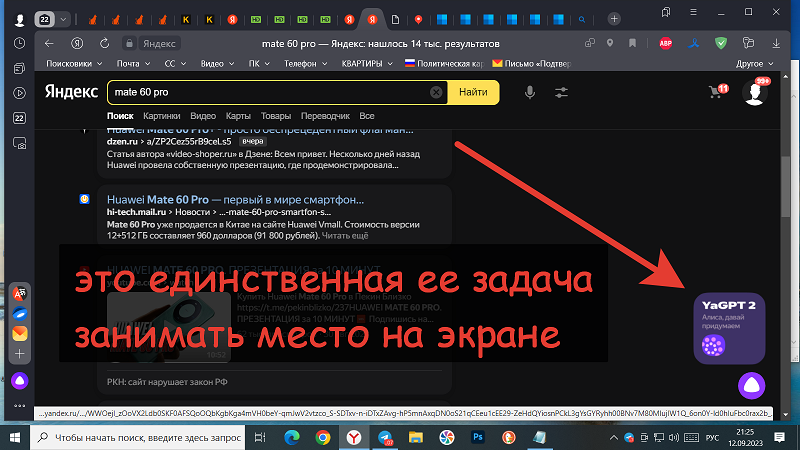Open Photoshop from the taskbar
The image size is (800, 450).
click(x=478, y=437)
